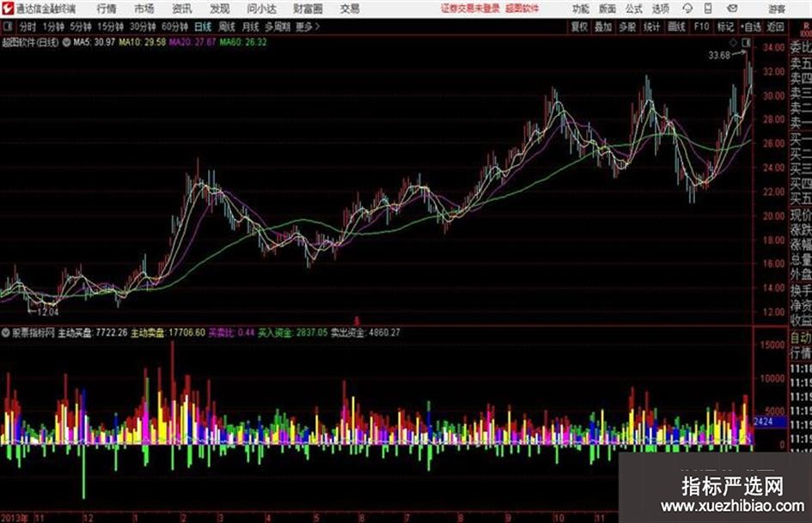Viewport: 812px width, 523px height.
Task: Open the mail envelope icon
Action: (732, 9)
